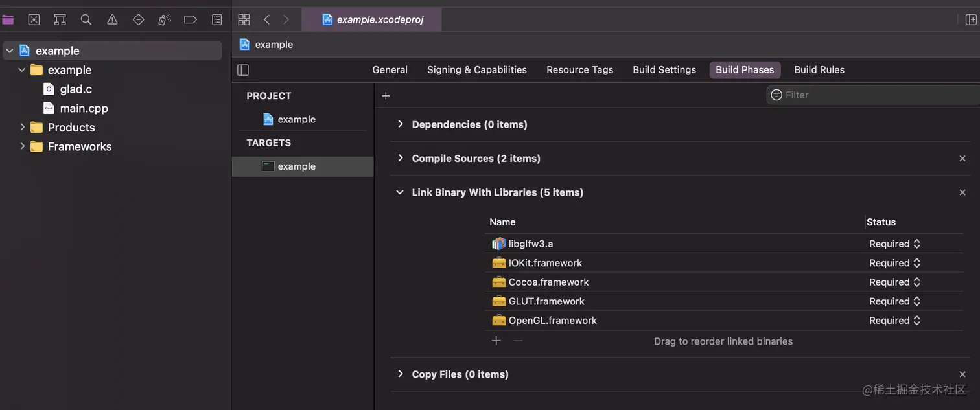Go forward in editor history

286,19
